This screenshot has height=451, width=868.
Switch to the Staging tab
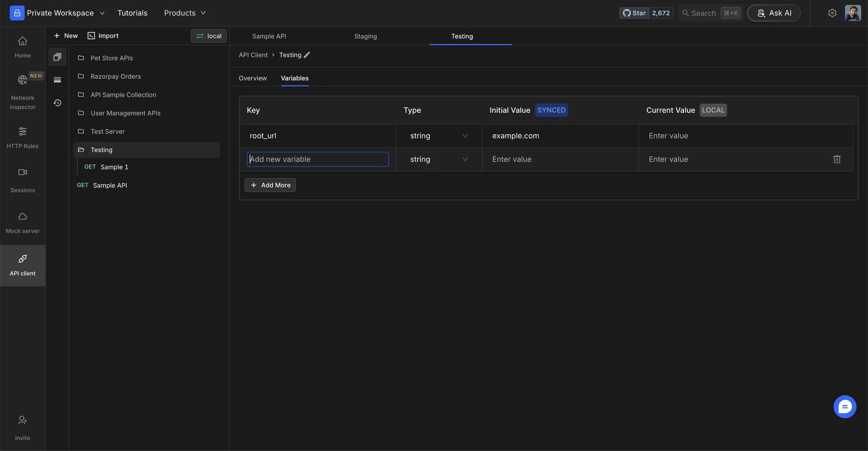coord(365,36)
